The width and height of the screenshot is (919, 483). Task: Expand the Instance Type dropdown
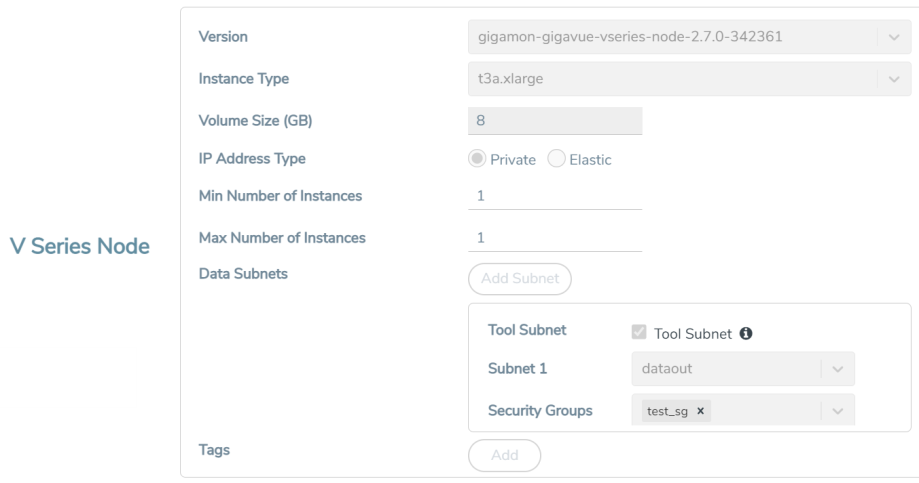pos(892,80)
